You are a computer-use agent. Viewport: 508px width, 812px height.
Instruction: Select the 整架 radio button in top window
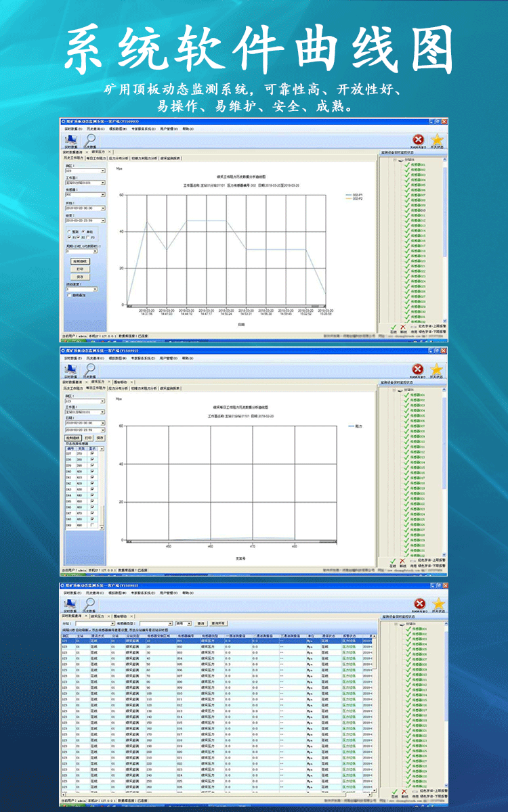click(69, 231)
